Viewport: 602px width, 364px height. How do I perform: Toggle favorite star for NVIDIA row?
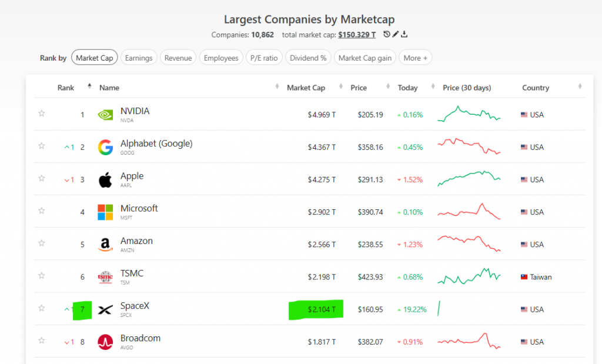[x=42, y=113]
